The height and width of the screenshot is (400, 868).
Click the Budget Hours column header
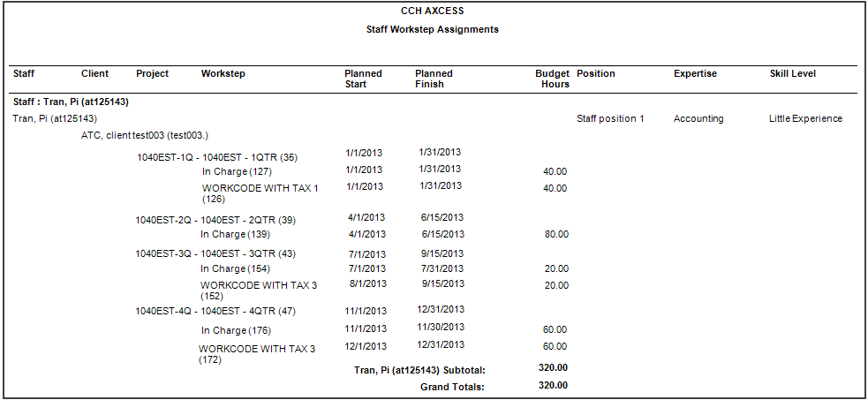tap(552, 79)
